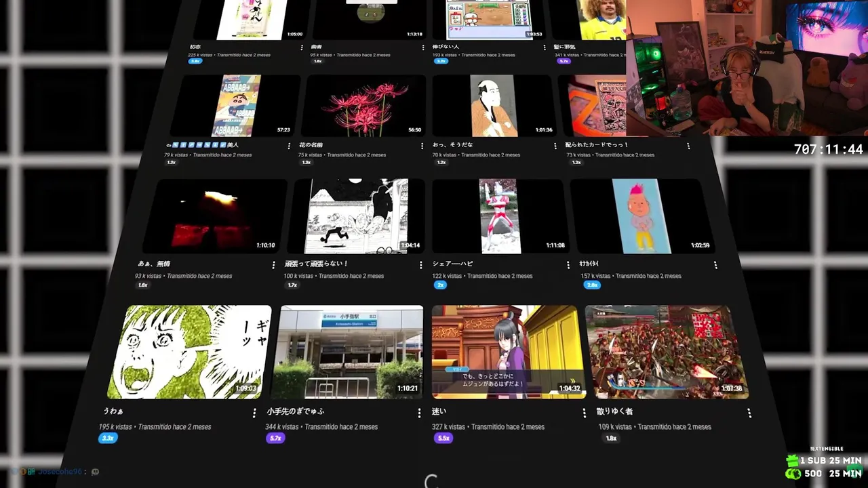The height and width of the screenshot is (488, 868).
Task: Open the video titled 迷い
Action: click(439, 411)
